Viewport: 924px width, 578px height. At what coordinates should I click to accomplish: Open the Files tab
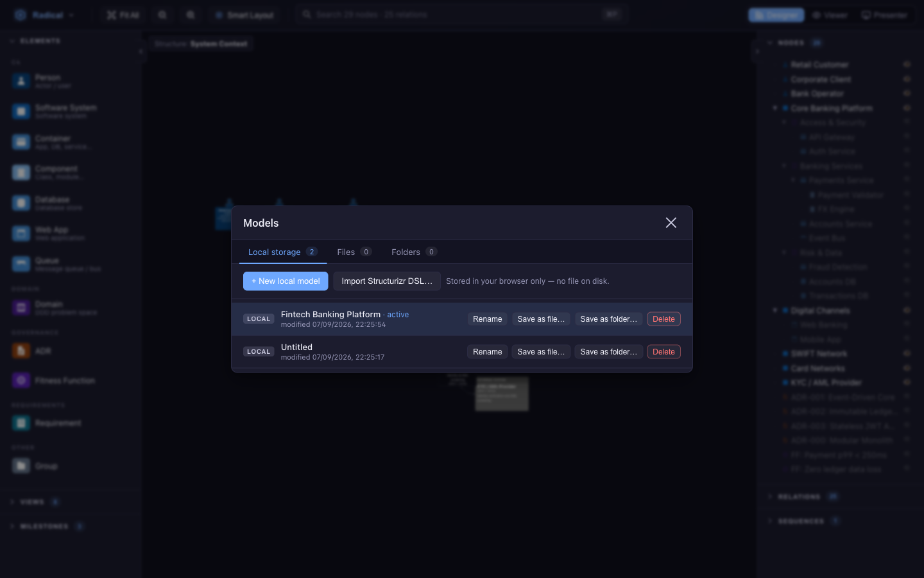(x=354, y=252)
